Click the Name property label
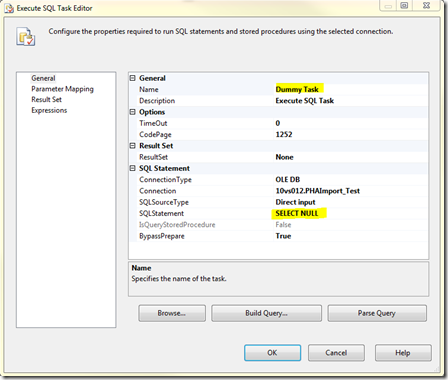The height and width of the screenshot is (380, 448). 149,89
